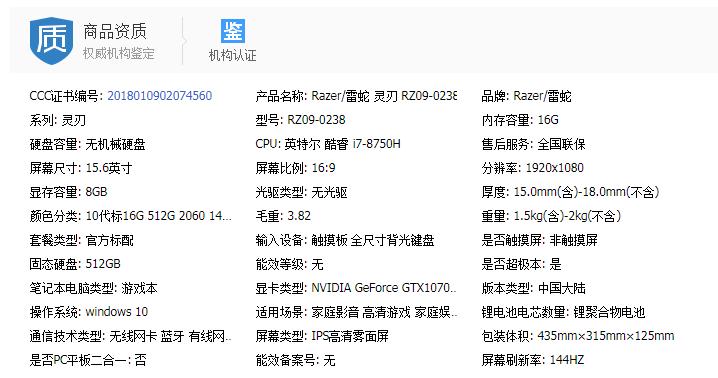Select product name Razer/雷蛇 灵刃 RZ09-0238 text
Image resolution: width=718 pixels, height=378 pixels.
[384, 96]
